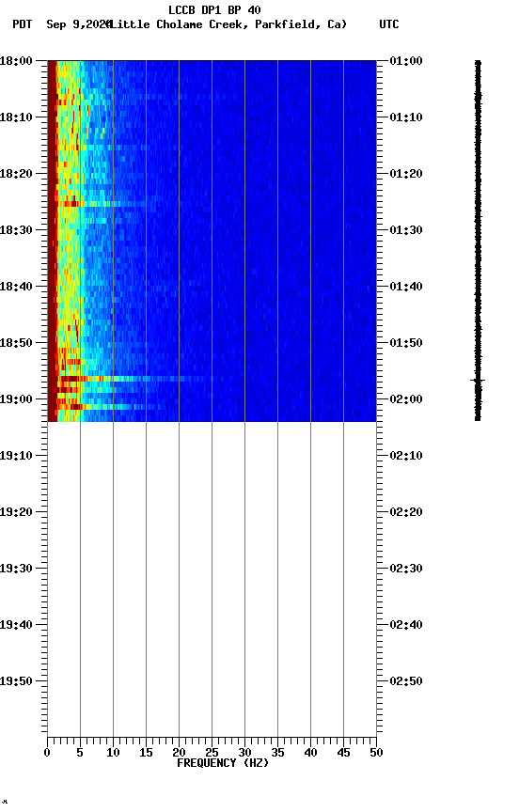519x812 pixels.
Task: Click 'Little Cholame Creek, Parkfield, Ca' station text
Action: click(228, 24)
